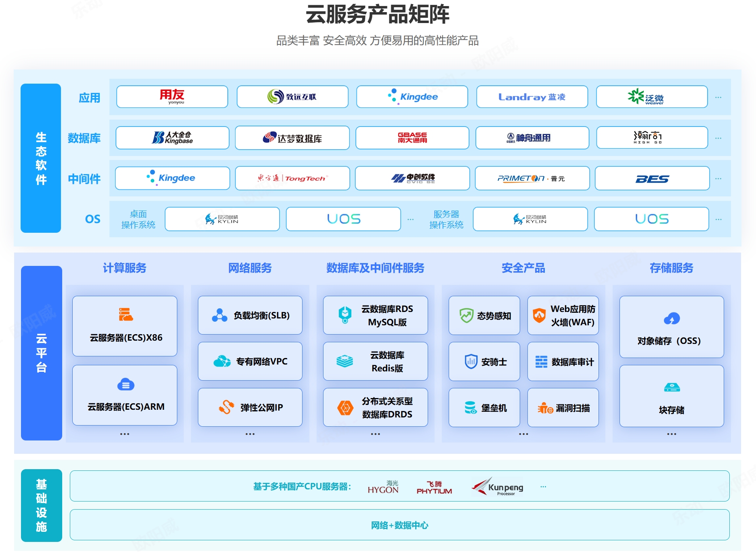Select the 负载均衡(SLB) card

250,315
